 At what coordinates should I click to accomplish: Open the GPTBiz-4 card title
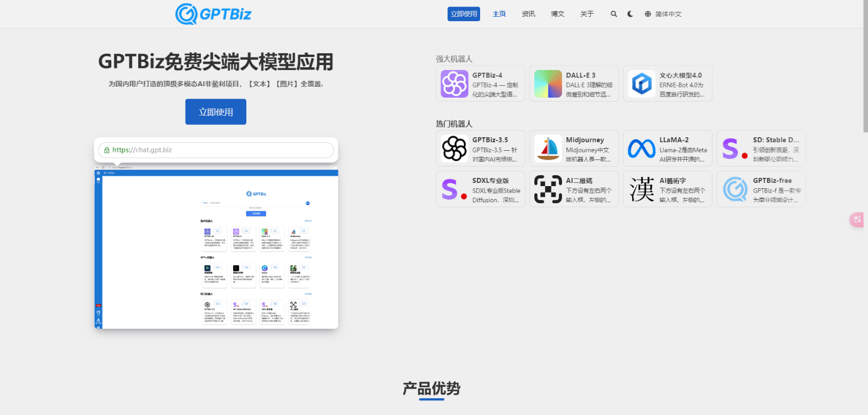click(x=487, y=75)
